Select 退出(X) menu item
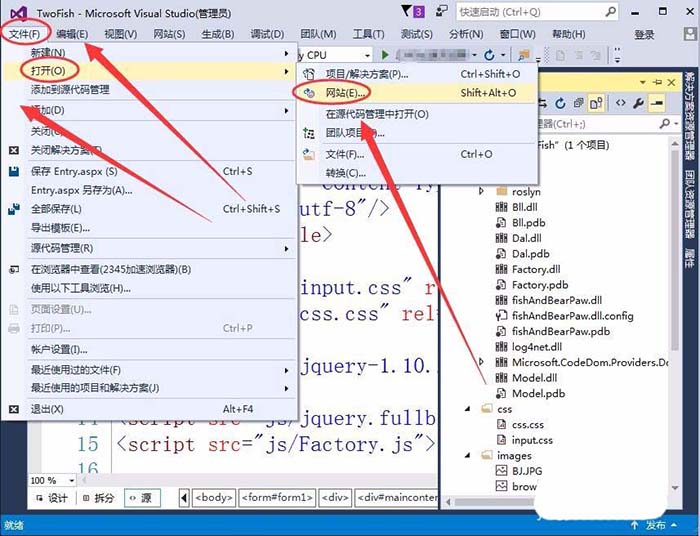The image size is (700, 536). [150, 409]
